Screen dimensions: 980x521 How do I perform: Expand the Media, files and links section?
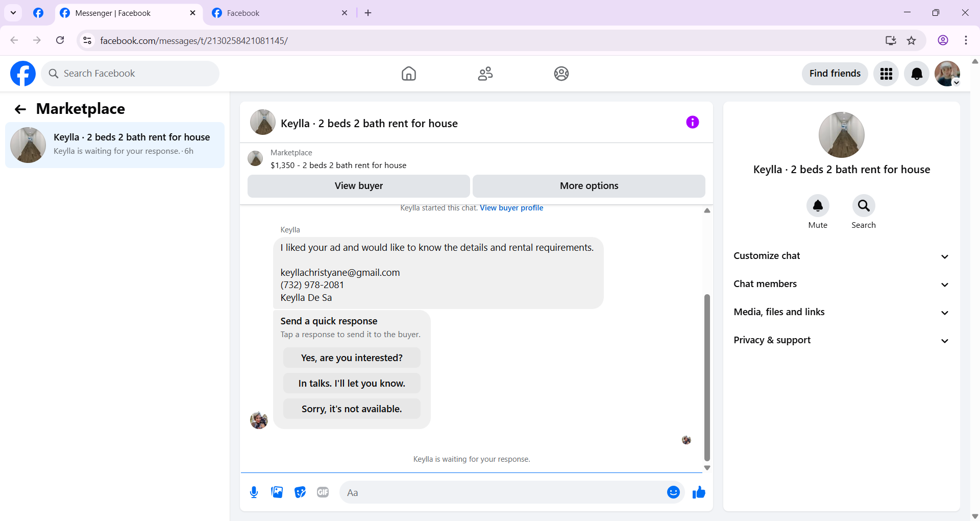coord(841,312)
